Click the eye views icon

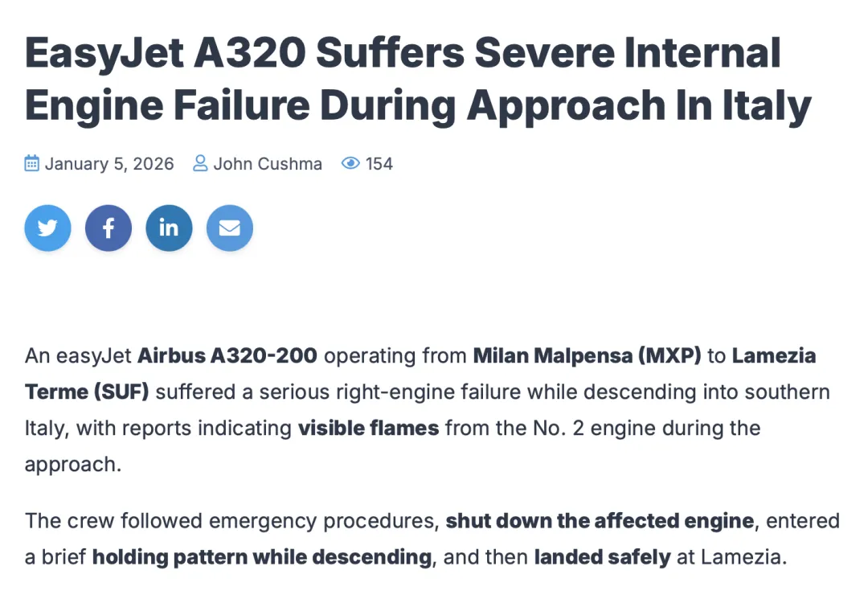[x=350, y=164]
